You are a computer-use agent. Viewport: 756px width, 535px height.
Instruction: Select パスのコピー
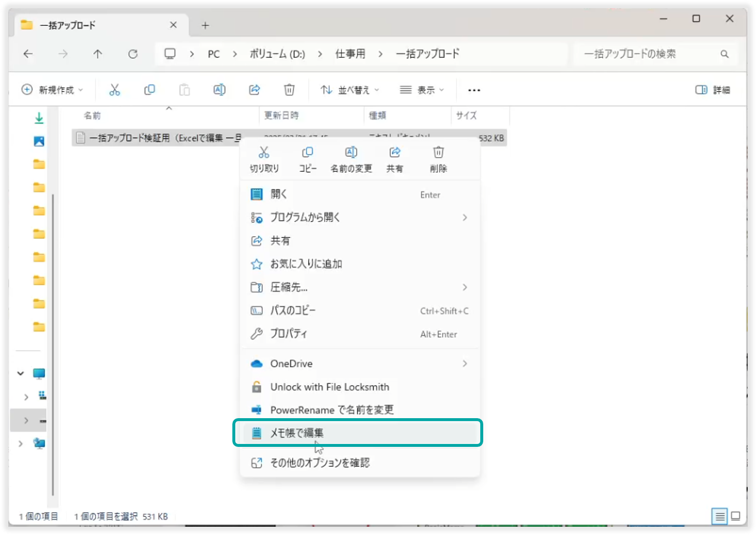click(359, 311)
